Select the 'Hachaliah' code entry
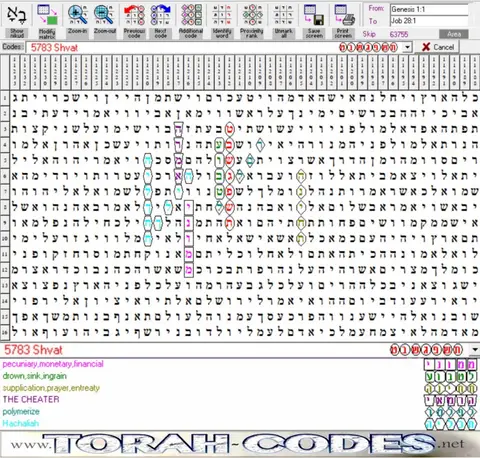The height and width of the screenshot is (458, 480). (x=21, y=423)
